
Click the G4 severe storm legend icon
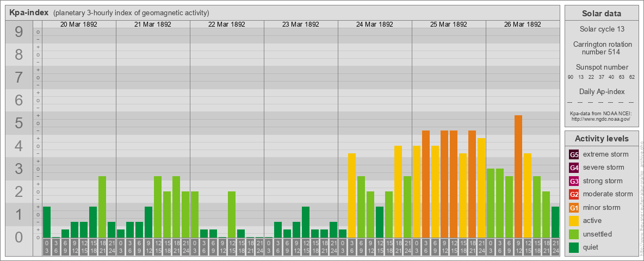tap(574, 168)
